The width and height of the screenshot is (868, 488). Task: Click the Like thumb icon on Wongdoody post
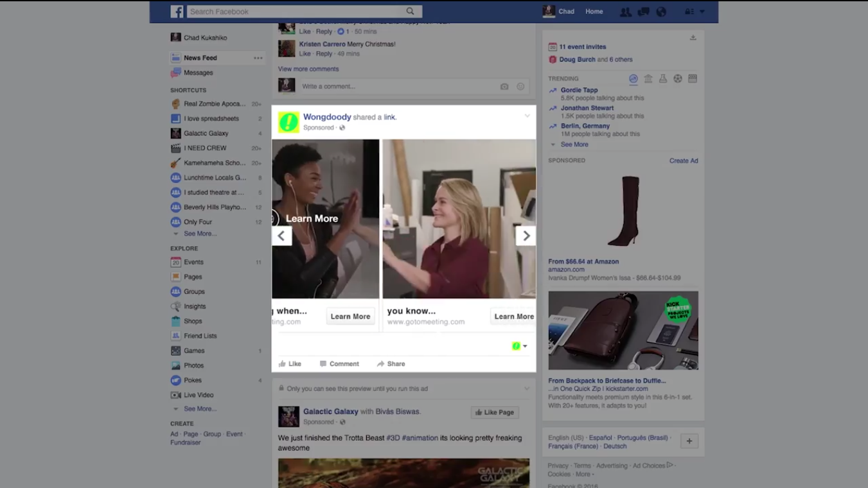point(282,364)
